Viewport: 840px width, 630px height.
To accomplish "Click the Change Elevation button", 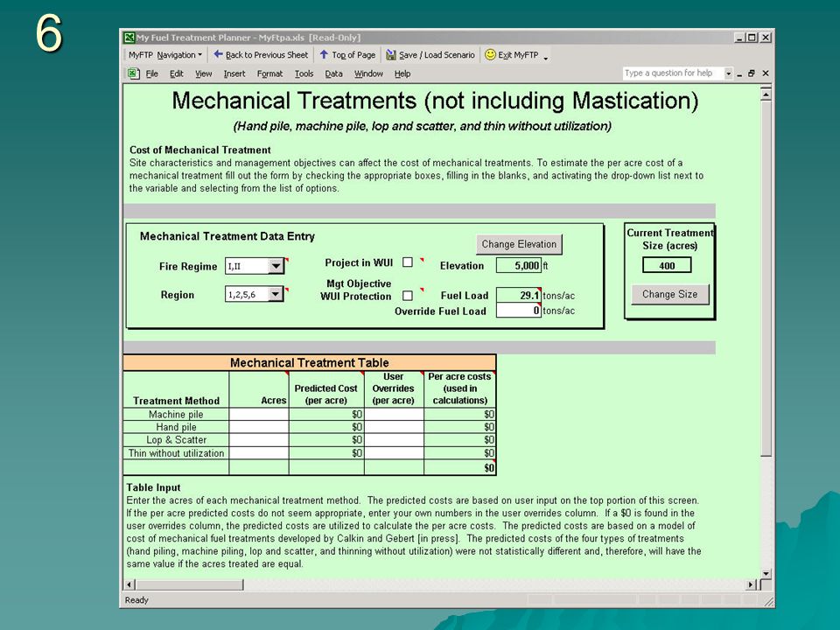I will [x=519, y=244].
